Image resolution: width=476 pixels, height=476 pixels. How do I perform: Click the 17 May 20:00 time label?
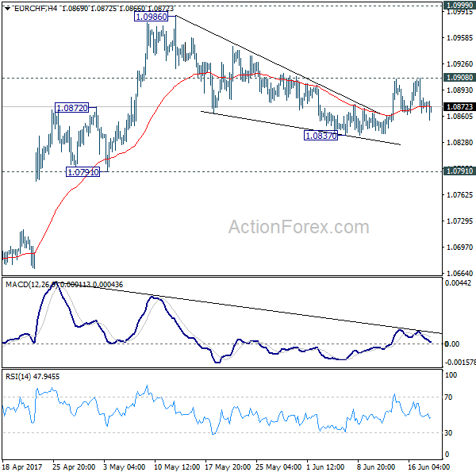[x=228, y=466]
